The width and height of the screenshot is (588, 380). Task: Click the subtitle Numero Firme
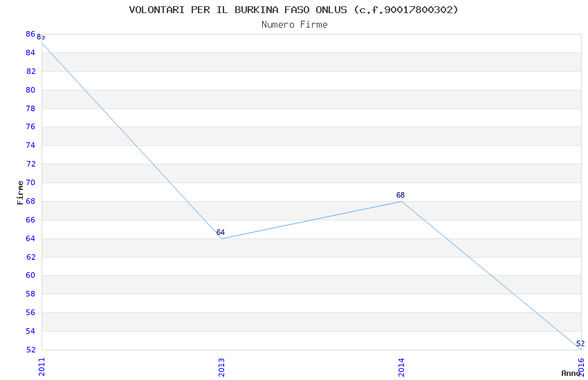coord(295,25)
